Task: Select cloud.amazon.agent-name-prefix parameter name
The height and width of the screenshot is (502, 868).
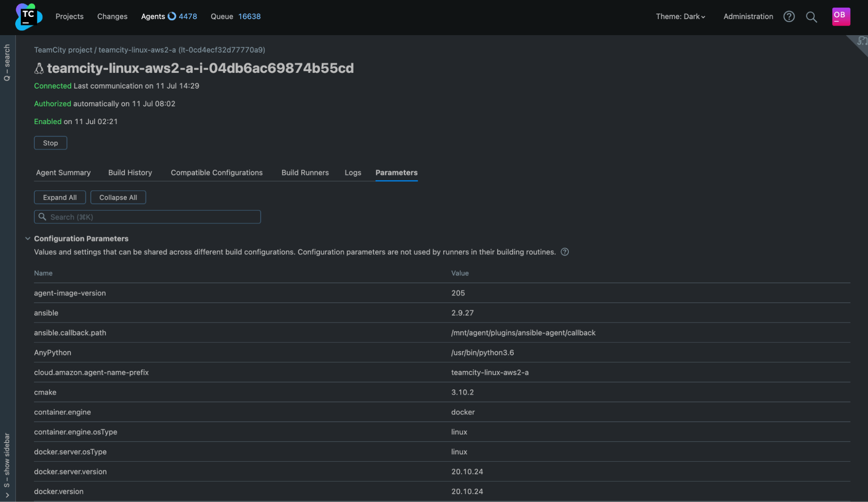Action: [x=91, y=373]
